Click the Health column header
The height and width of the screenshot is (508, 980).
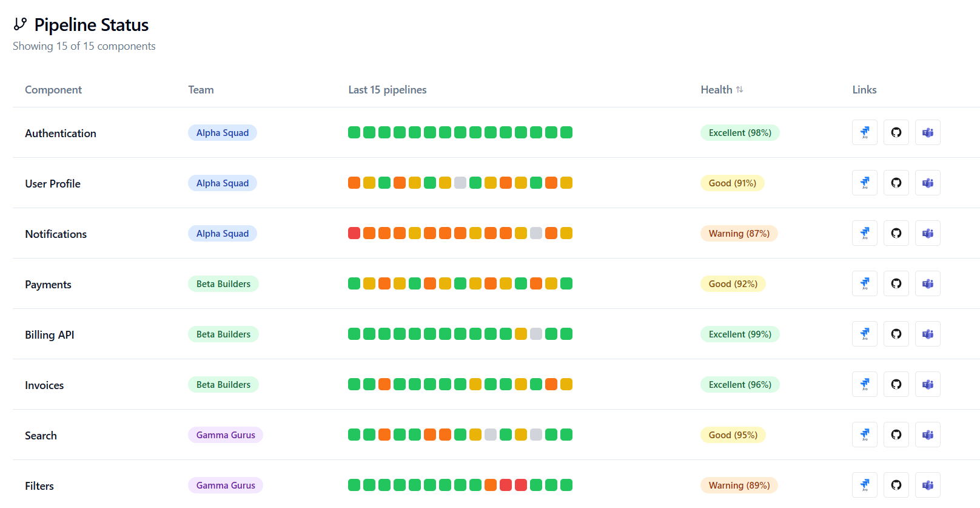[722, 89]
